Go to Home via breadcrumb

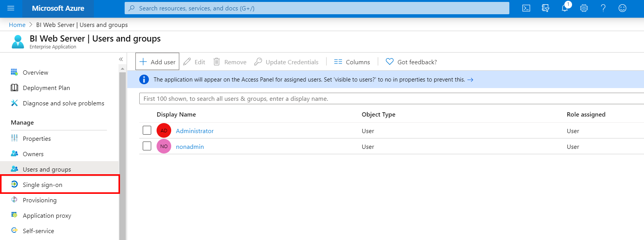(17, 25)
